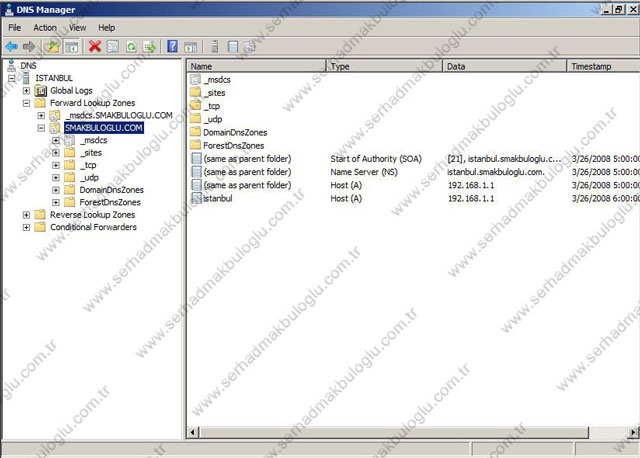This screenshot has width=640, height=458.
Task: Click the _sites folder icon in right pane
Action: (x=196, y=93)
